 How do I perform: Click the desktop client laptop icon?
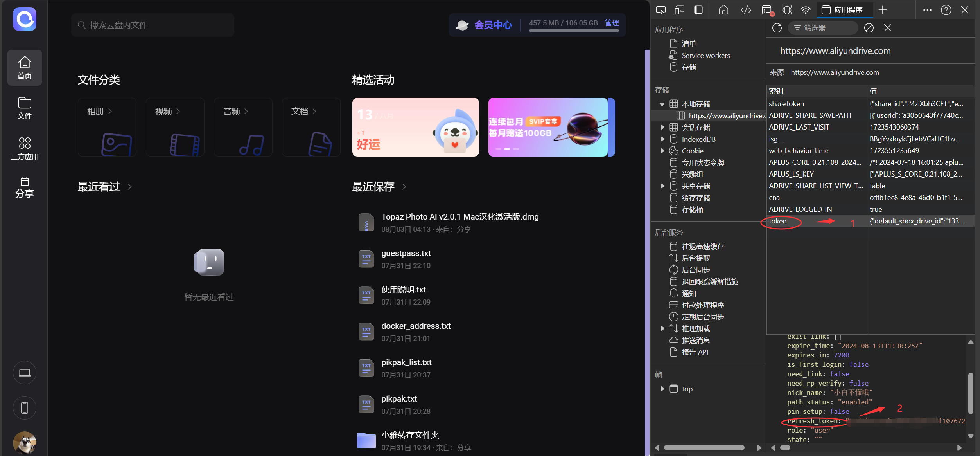[x=24, y=373]
